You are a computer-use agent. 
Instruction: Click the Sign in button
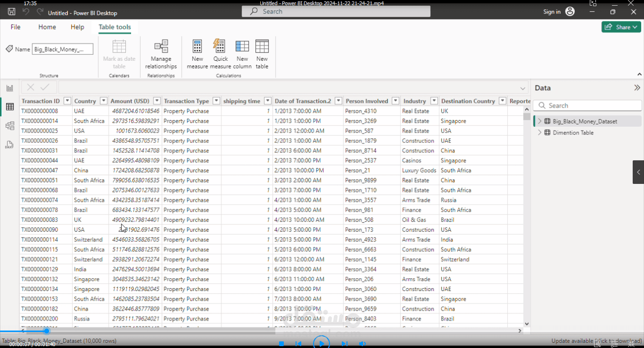pyautogui.click(x=552, y=12)
